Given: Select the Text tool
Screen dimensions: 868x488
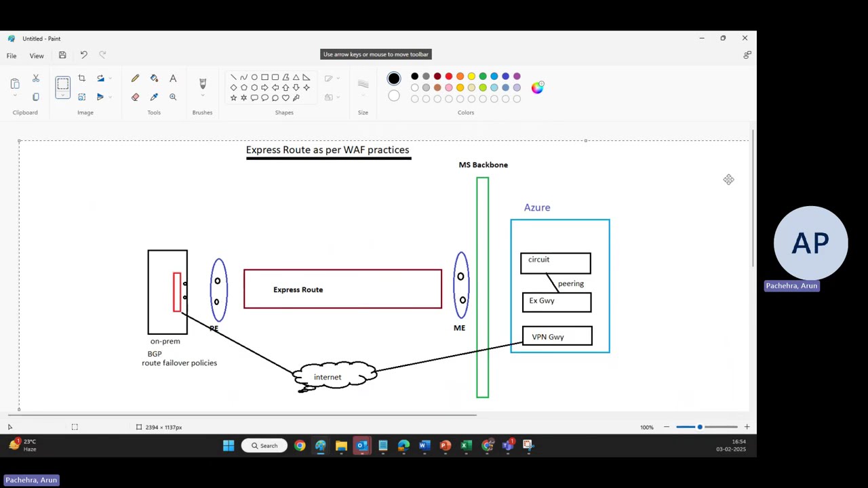Looking at the screenshot, I should point(173,79).
